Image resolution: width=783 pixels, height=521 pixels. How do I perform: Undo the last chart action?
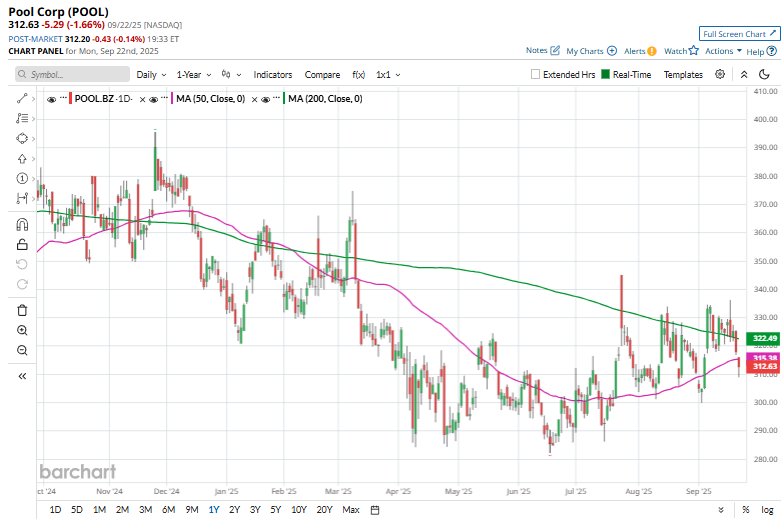tap(22, 264)
